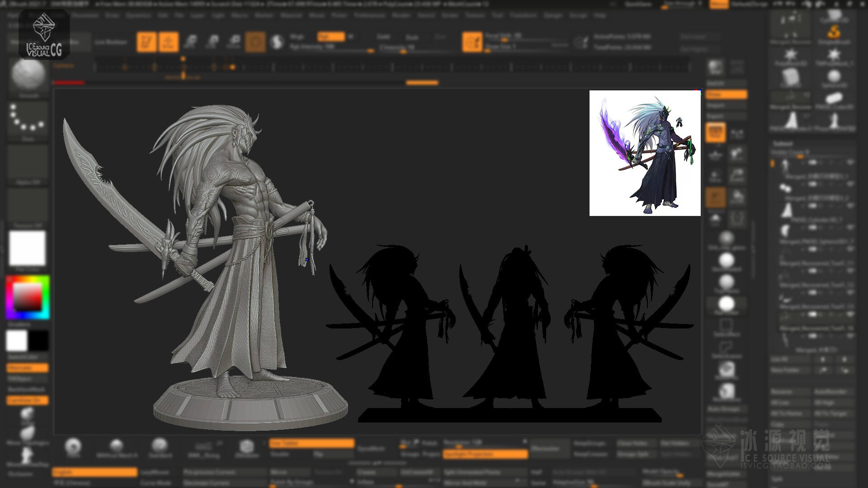
Task: Open the empty Texture picker slot
Action: click(28, 208)
